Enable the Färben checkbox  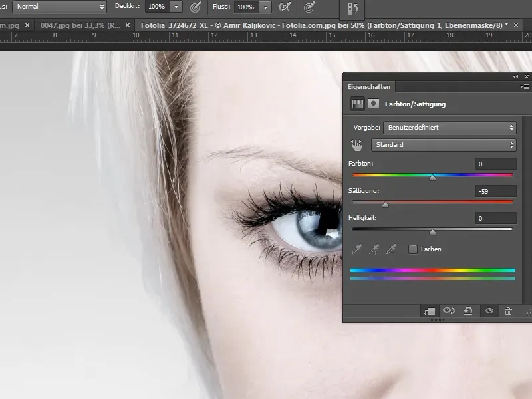[413, 249]
